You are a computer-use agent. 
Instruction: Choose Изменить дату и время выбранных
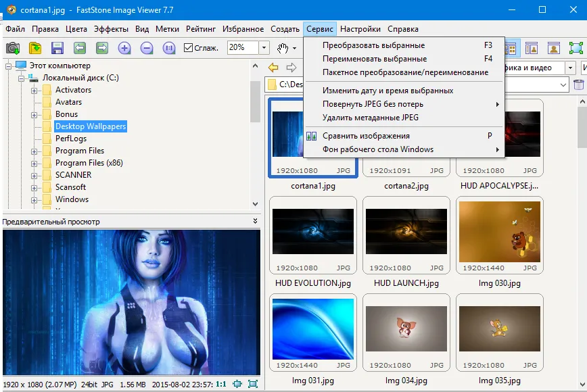click(x=404, y=91)
